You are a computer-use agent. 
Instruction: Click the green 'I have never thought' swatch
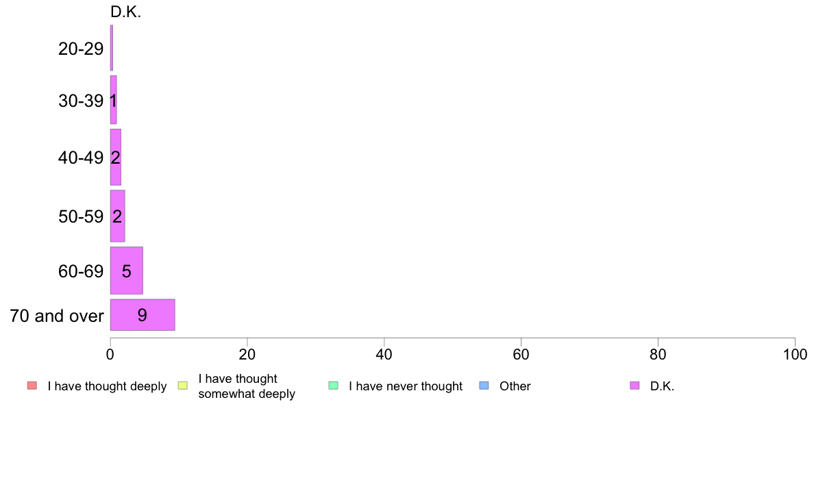pyautogui.click(x=333, y=386)
